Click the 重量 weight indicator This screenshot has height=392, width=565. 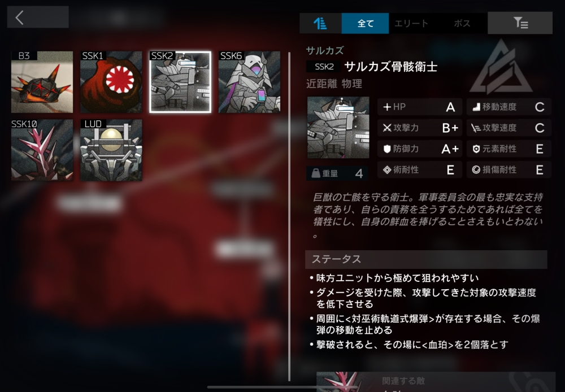[337, 173]
